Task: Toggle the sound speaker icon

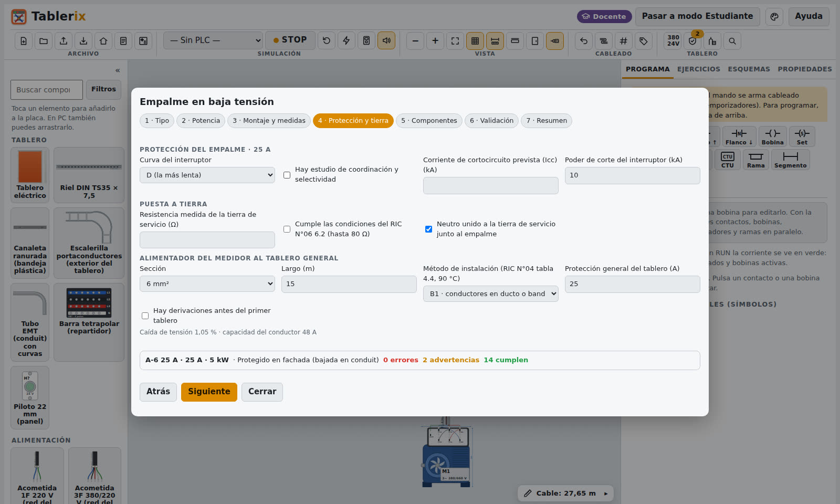Action: (x=386, y=40)
